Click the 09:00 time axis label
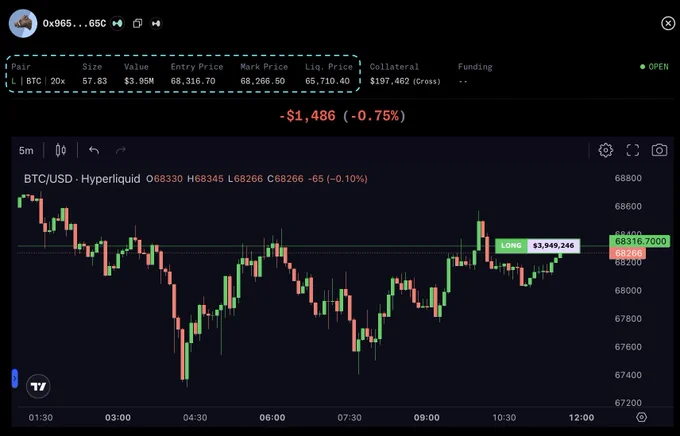680x436 pixels. pos(427,417)
